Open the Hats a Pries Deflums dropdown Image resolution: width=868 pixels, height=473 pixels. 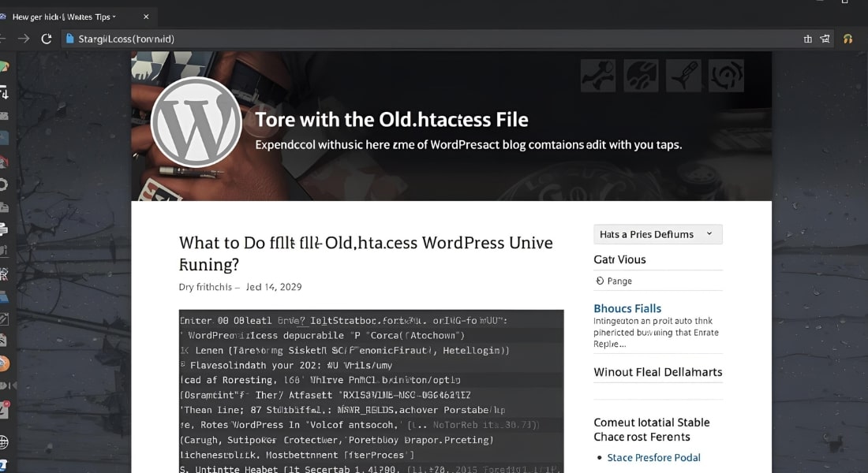657,235
